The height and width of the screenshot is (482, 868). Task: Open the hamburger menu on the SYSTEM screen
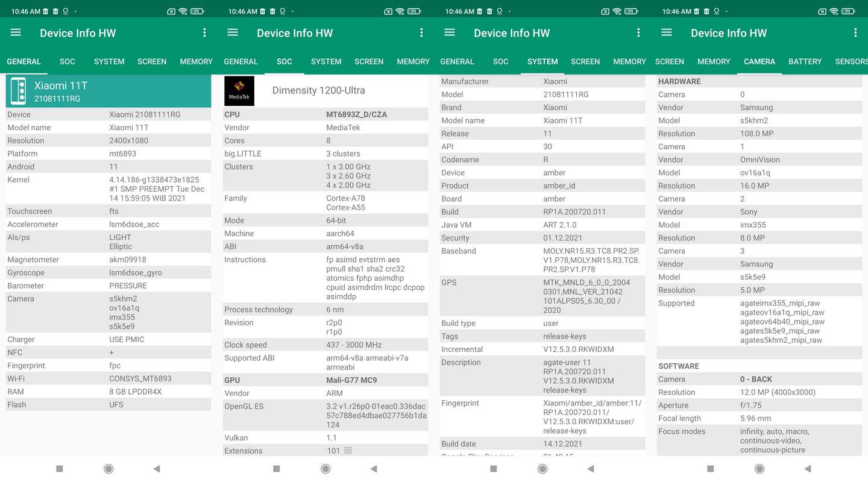click(x=450, y=33)
